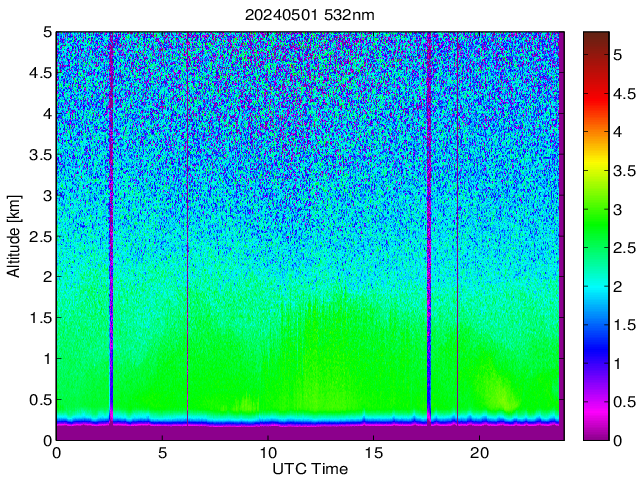Click the "UTC Time" axis label
Image resolution: width=640 pixels, height=480 pixels.
pyautogui.click(x=310, y=469)
